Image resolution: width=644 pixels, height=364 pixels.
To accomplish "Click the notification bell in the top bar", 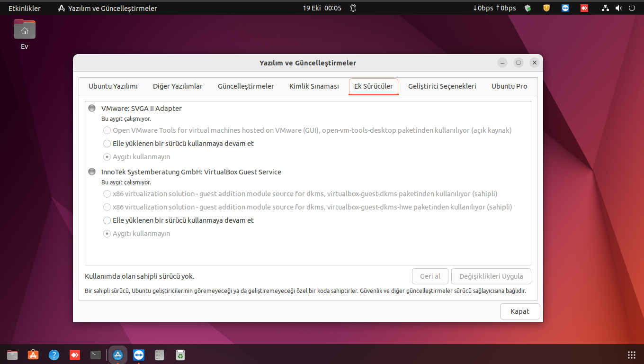I will 353,8.
